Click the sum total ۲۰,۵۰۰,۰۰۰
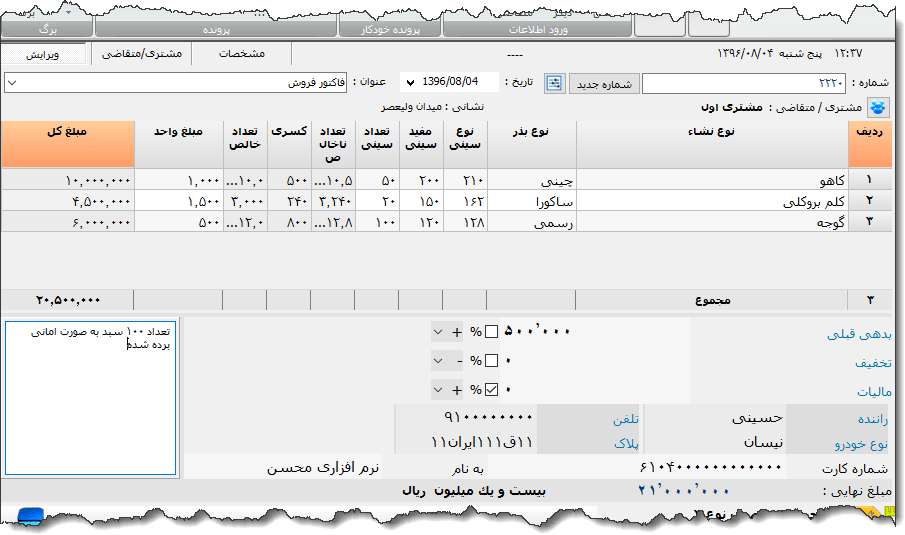Screen dimensions: 905x535 [x=68, y=300]
